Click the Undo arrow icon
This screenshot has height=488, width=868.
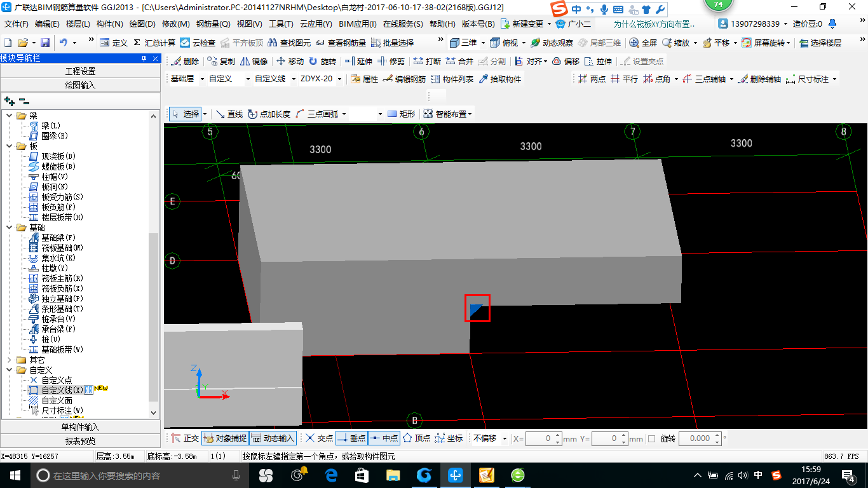tap(64, 43)
